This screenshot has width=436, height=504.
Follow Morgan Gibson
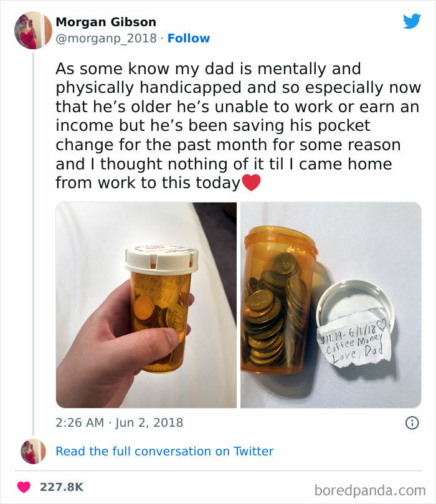[x=189, y=38]
